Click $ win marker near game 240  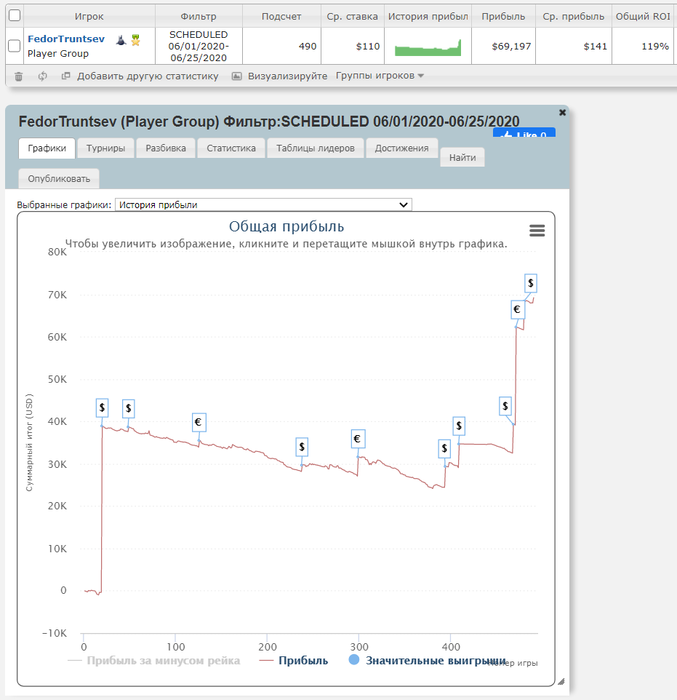(x=302, y=446)
